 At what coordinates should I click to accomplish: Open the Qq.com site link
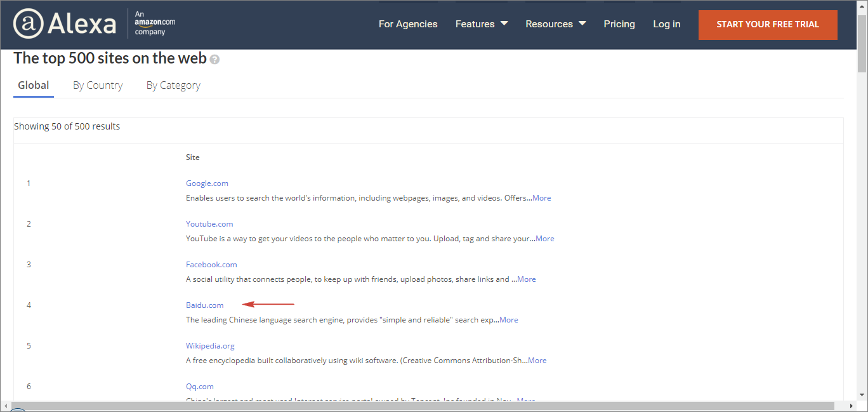200,387
